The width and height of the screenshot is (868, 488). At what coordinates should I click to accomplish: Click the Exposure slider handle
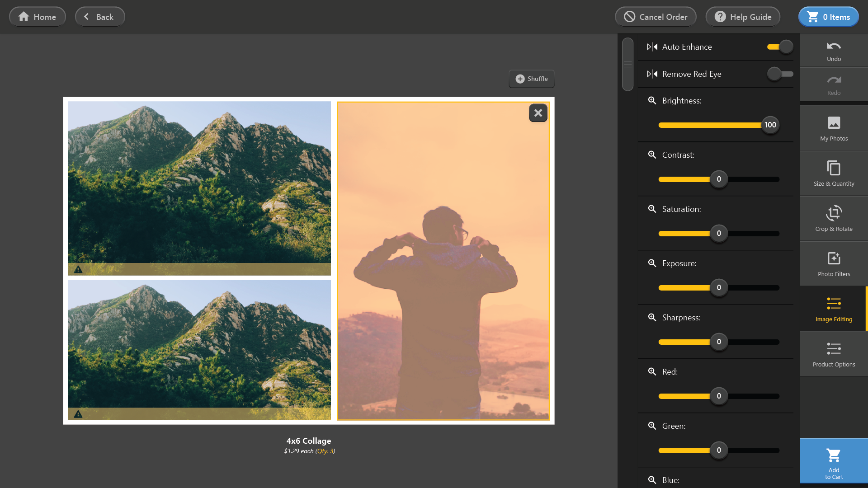(x=719, y=287)
